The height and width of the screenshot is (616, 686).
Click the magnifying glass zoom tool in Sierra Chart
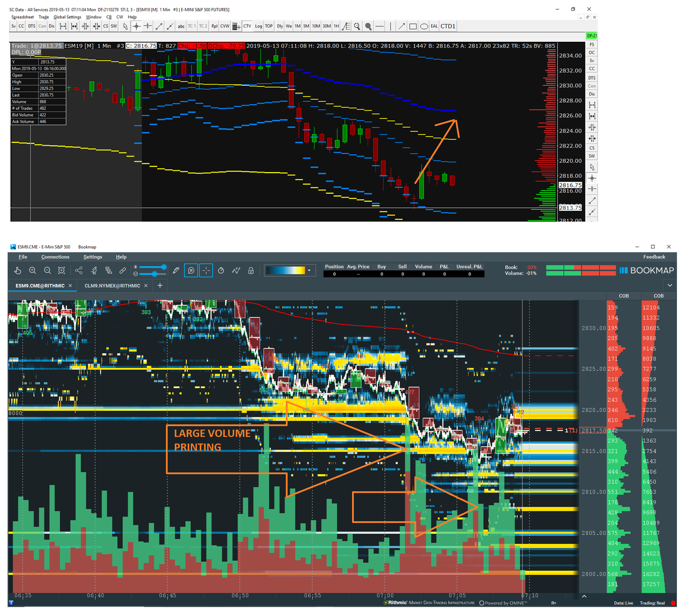click(357, 26)
